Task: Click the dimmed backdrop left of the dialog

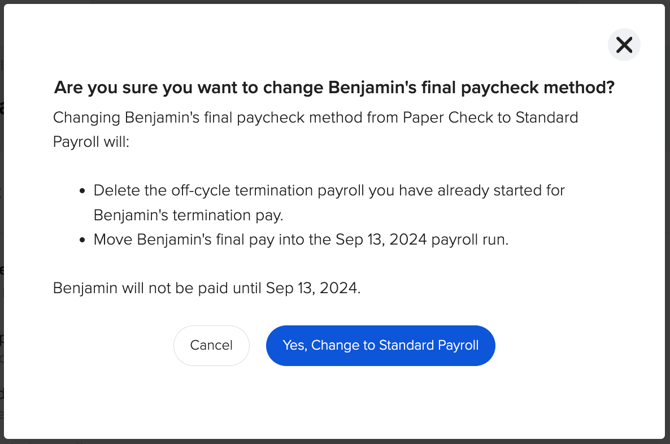Action: click(x=1, y=200)
